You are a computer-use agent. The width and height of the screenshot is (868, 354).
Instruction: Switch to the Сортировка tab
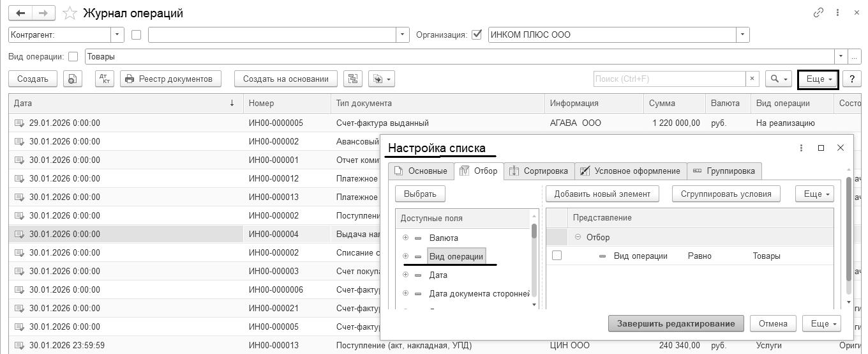click(539, 171)
